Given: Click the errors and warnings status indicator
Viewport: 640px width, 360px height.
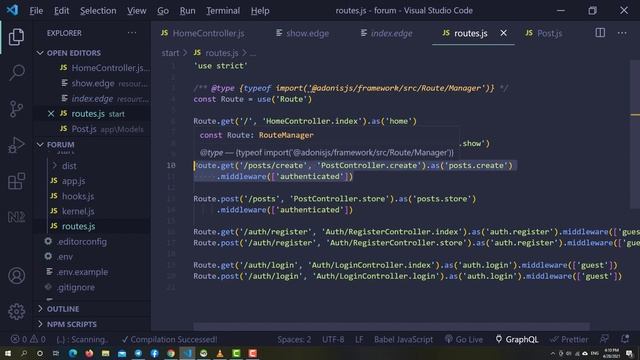Looking at the screenshot, I should coord(28,339).
